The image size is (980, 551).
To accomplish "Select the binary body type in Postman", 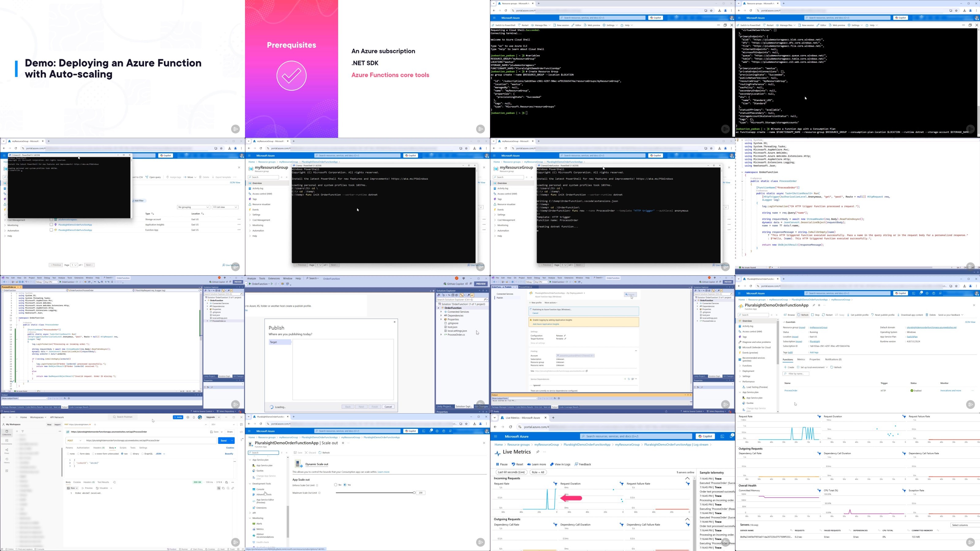I will 135,454.
